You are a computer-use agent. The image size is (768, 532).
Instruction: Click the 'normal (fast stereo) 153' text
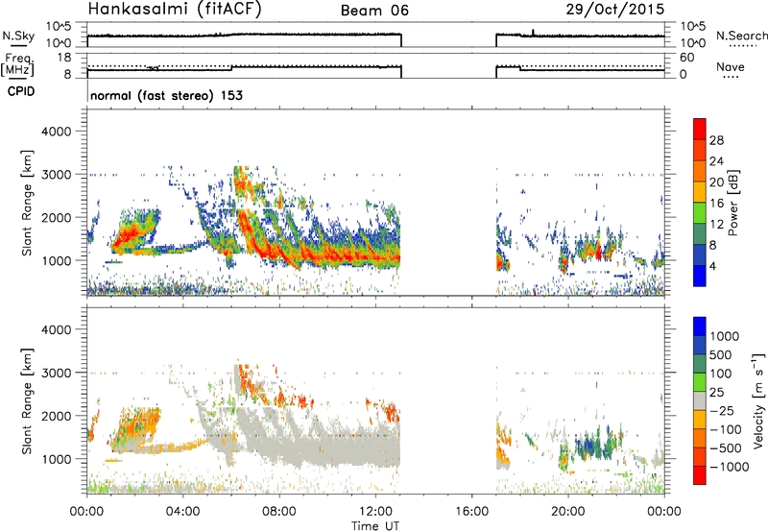coord(166,95)
